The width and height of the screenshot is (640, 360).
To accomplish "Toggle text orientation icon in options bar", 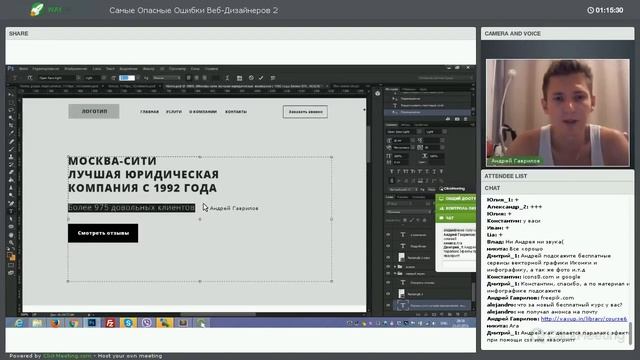I will point(30,78).
